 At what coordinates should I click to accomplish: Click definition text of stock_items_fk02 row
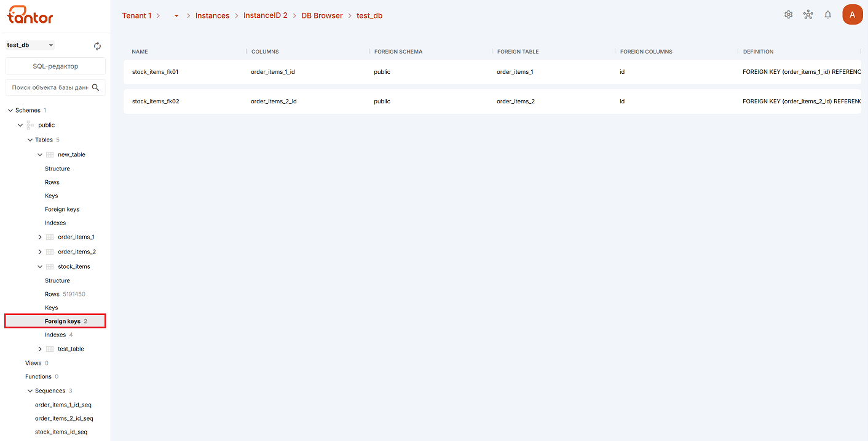tap(802, 101)
